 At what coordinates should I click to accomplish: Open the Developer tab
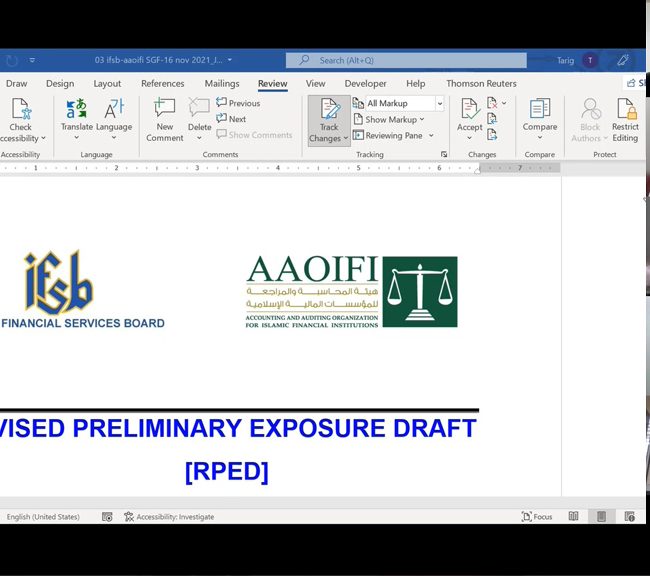pyautogui.click(x=365, y=83)
